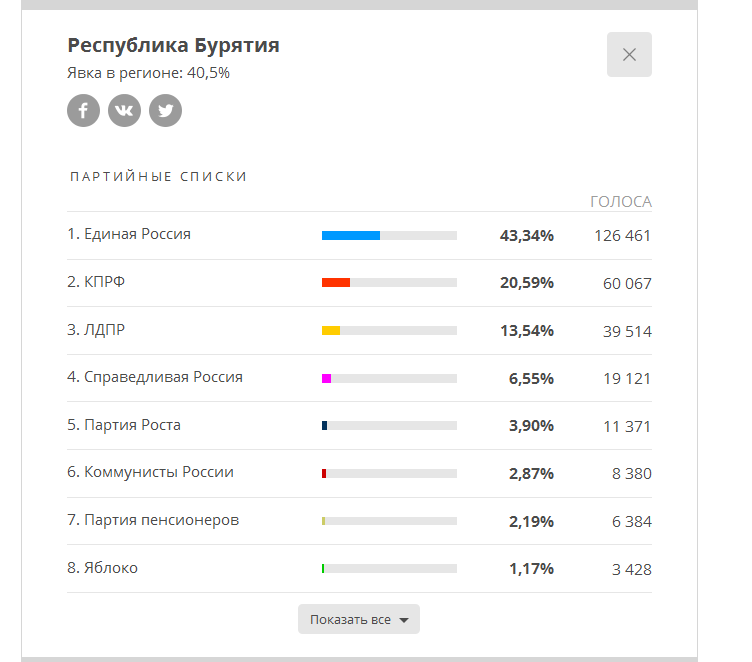752x662 pixels.
Task: Click the 43,34% result for Единая Россия
Action: [527, 236]
